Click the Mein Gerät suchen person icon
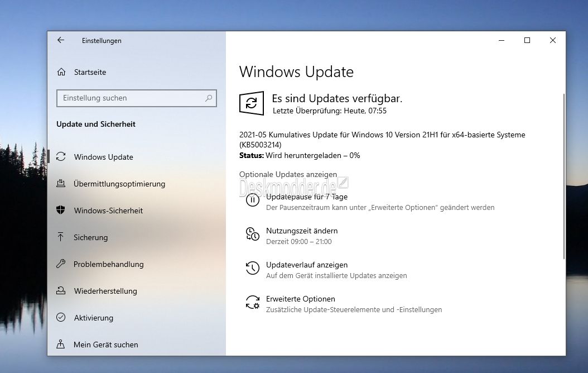 [x=60, y=344]
